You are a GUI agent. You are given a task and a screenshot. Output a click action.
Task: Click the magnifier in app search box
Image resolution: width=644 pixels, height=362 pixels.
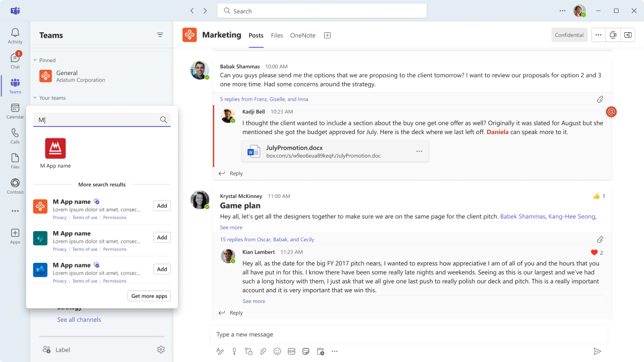tap(164, 120)
